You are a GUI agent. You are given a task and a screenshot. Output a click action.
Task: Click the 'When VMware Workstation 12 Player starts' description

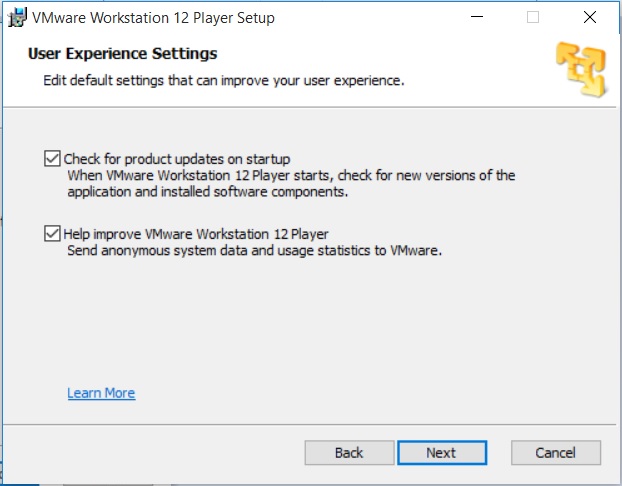pyautogui.click(x=291, y=183)
